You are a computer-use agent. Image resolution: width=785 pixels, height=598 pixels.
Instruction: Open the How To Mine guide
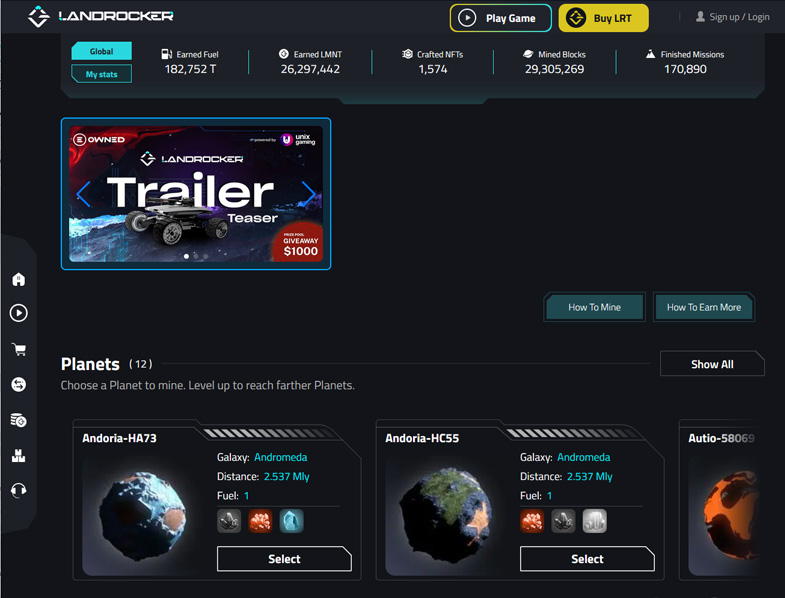pyautogui.click(x=594, y=307)
